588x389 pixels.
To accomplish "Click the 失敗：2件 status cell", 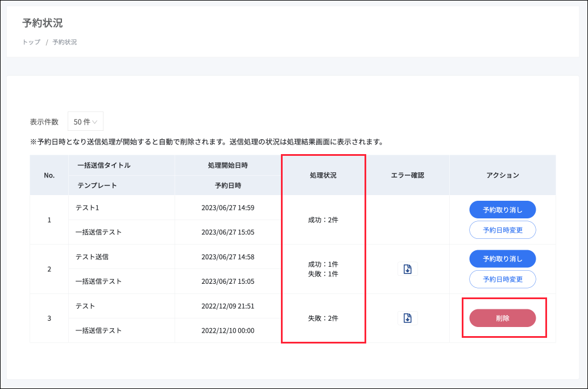I will coord(322,318).
